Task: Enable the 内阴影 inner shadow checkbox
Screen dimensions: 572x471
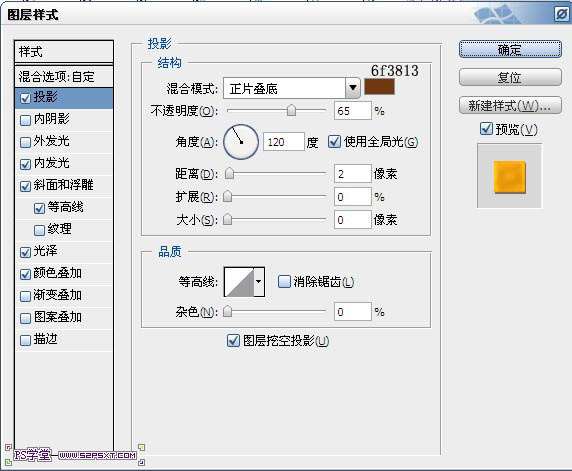Action: coord(25,120)
